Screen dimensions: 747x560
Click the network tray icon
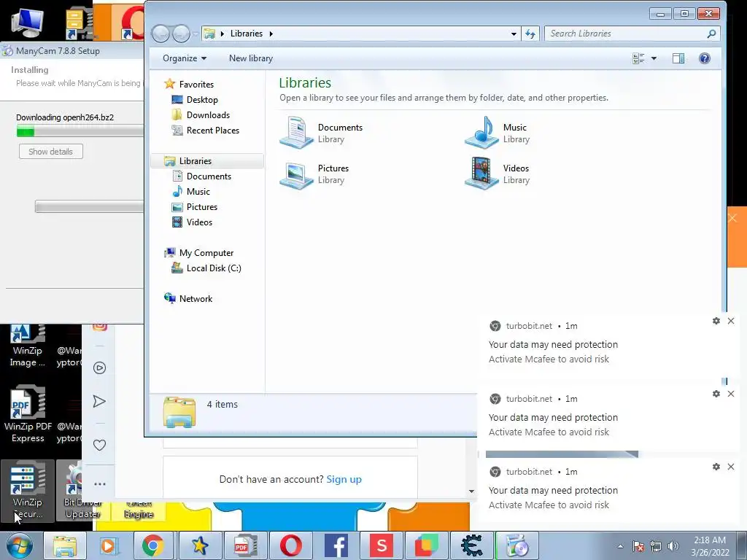(x=656, y=546)
